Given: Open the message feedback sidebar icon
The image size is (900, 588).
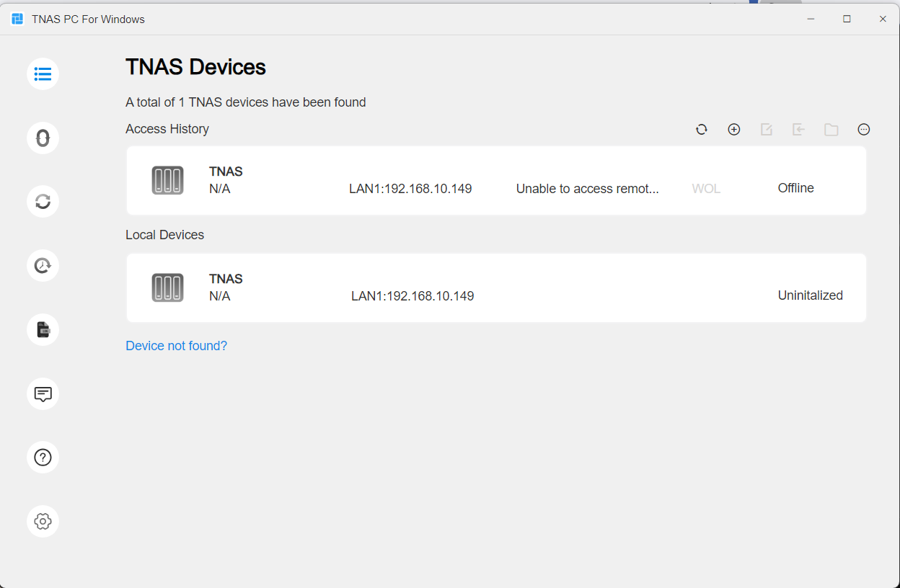Looking at the screenshot, I should pyautogui.click(x=43, y=394).
